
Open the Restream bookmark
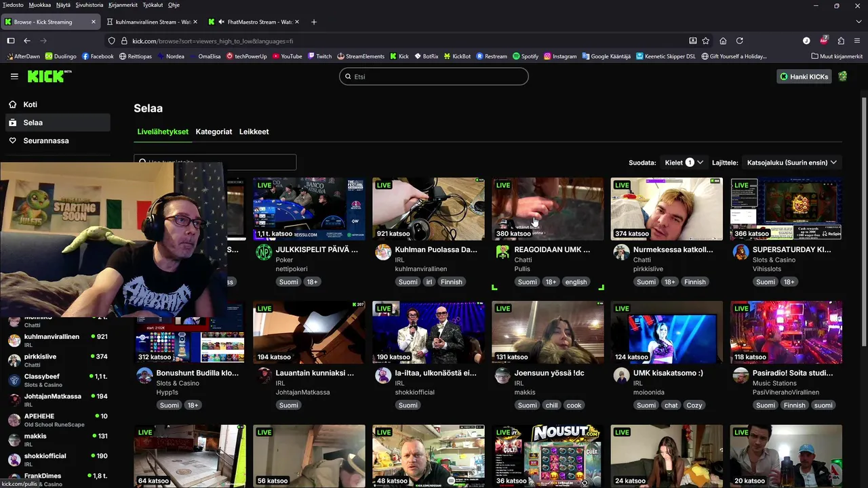tap(492, 56)
